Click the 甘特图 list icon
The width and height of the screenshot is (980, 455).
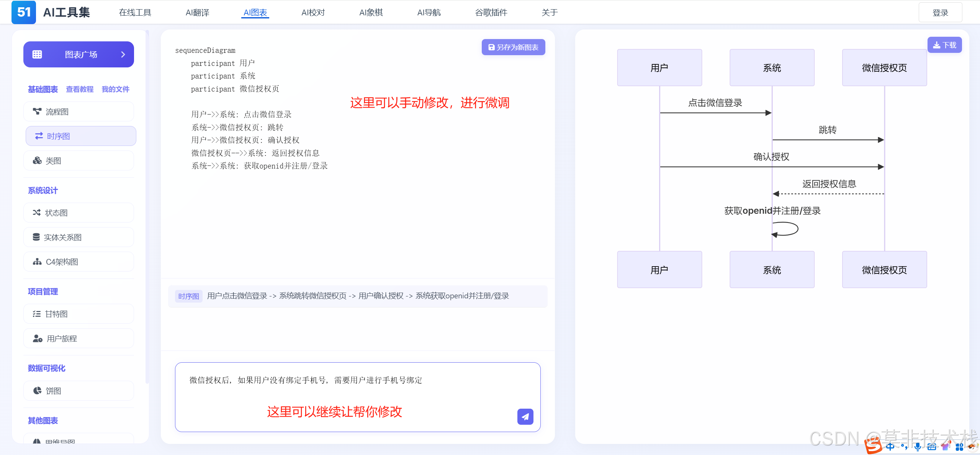[37, 314]
